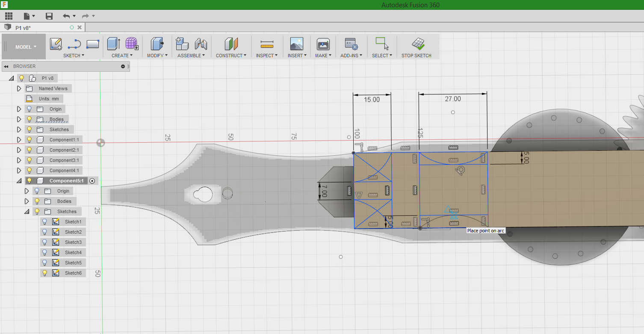
Task: Toggle visibility bulb of Sketch4
Action: pos(44,252)
